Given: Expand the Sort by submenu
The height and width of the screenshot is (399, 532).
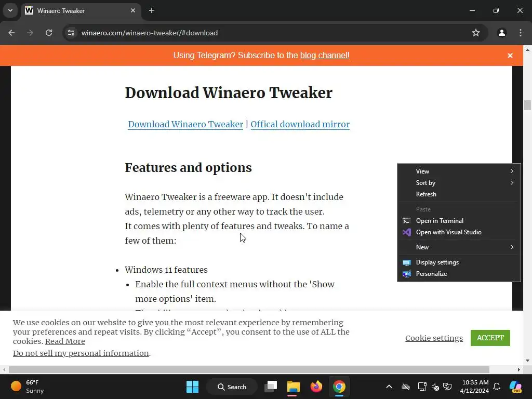Looking at the screenshot, I should [459, 183].
